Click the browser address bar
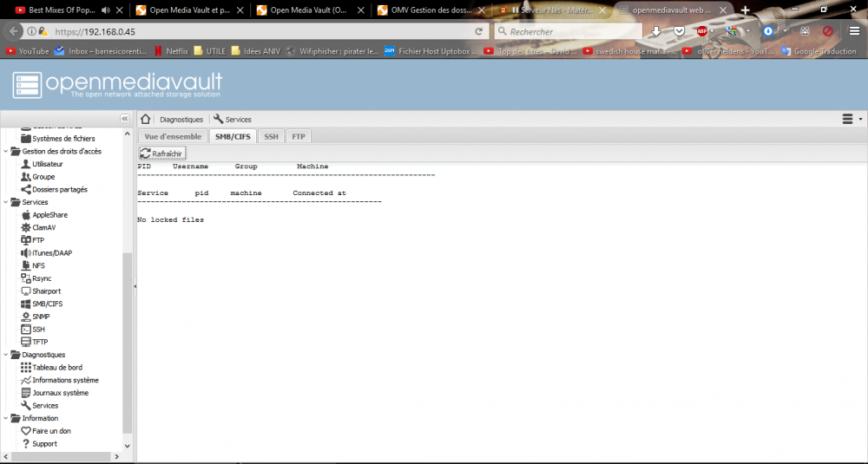The height and width of the screenshot is (464, 868). [260, 31]
